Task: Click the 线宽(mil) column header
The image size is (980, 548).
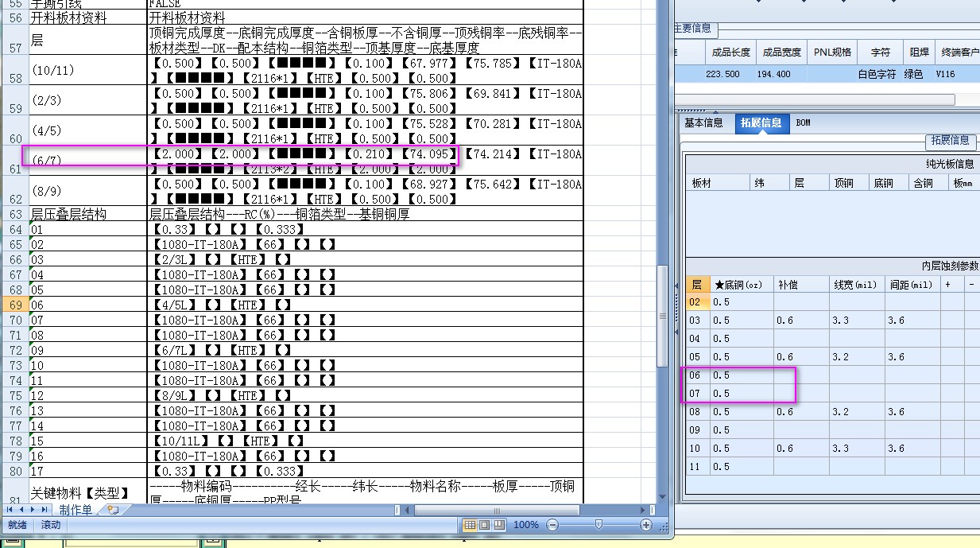Action: coord(857,285)
